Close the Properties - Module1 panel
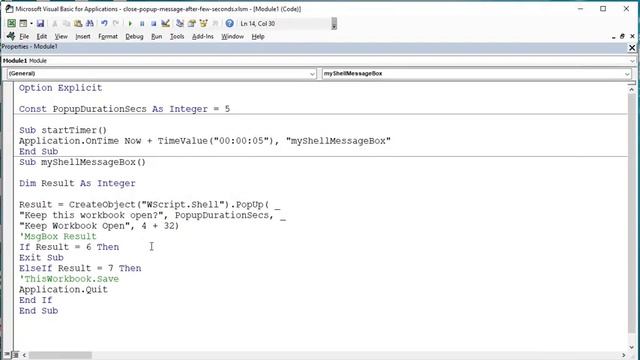Image resolution: width=640 pixels, height=360 pixels. 632,48
